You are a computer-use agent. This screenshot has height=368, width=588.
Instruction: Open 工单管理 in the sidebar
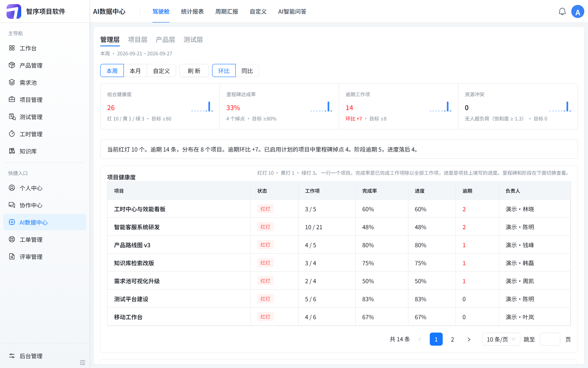tap(45, 239)
